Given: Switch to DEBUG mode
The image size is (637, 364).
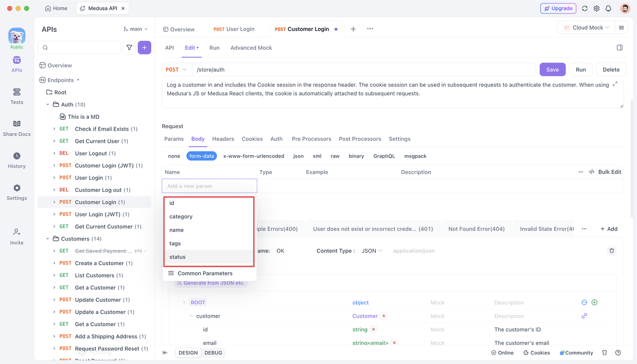Looking at the screenshot, I should (x=213, y=353).
